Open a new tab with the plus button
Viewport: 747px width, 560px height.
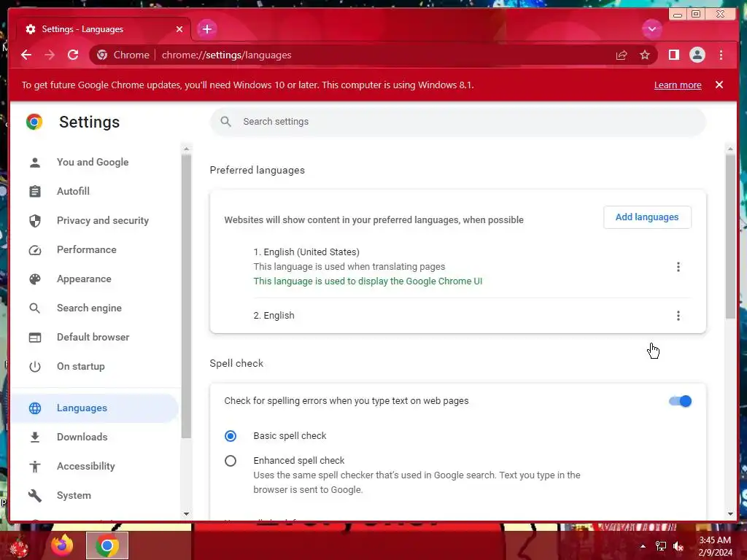[x=206, y=29]
